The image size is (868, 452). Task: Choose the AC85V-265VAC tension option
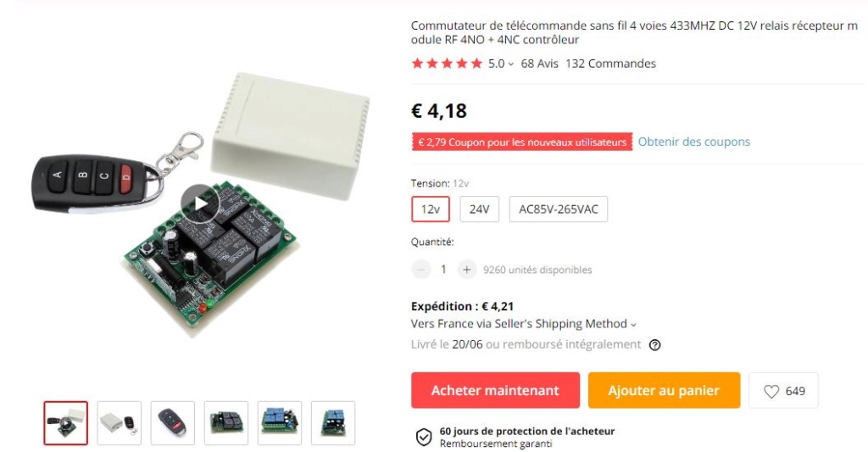coord(559,209)
